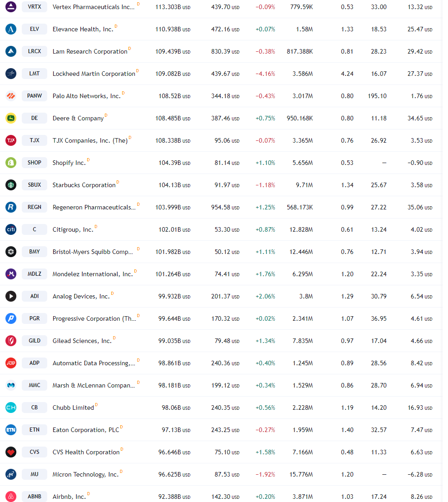Open the GILD ticker badge
The height and width of the screenshot is (502, 448).
point(34,341)
